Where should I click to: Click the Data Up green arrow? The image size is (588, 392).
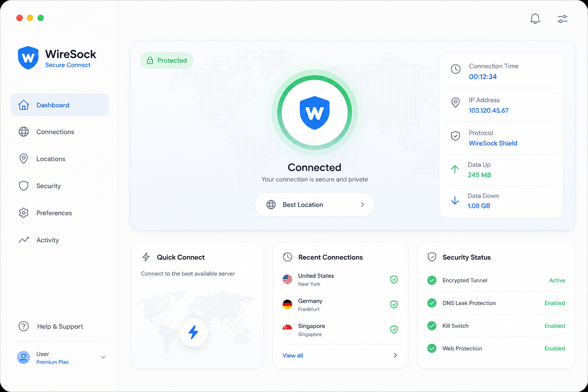point(455,169)
